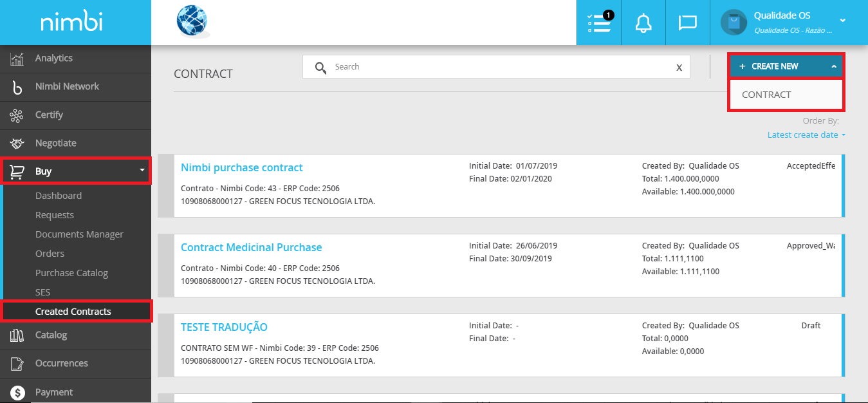The height and width of the screenshot is (403, 868).
Task: Click the Approved_Wa status text
Action: point(811,246)
